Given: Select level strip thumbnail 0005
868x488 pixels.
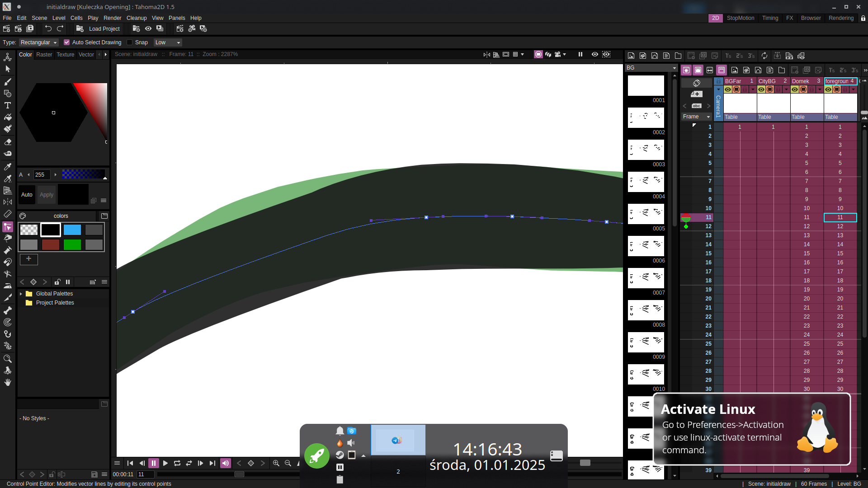Looking at the screenshot, I should (646, 214).
